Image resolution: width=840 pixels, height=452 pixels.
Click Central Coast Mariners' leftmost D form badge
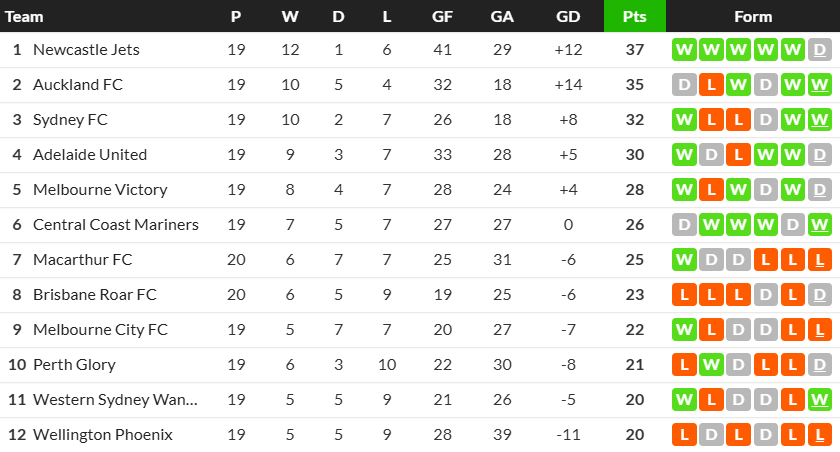(685, 225)
